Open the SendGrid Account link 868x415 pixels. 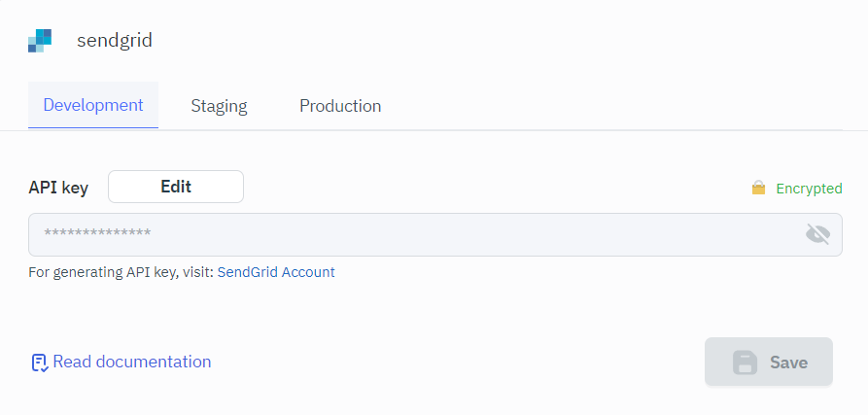(x=276, y=273)
